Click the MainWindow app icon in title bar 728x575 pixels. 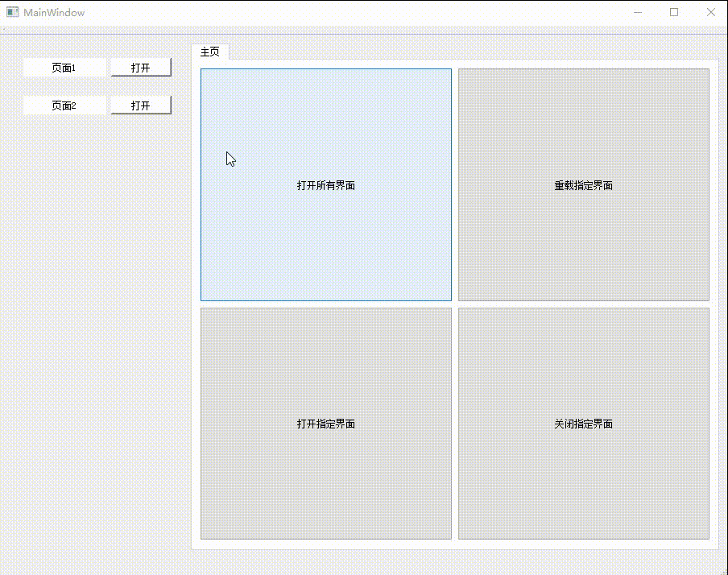click(13, 13)
